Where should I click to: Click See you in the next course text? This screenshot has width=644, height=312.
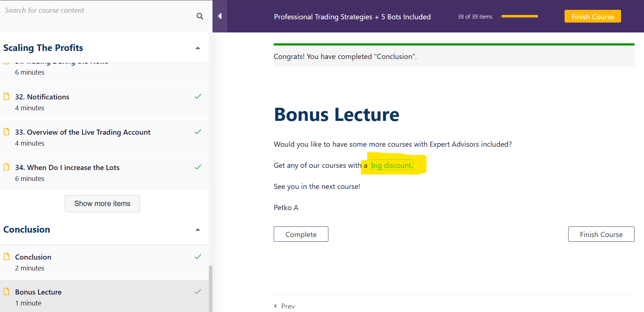[317, 186]
